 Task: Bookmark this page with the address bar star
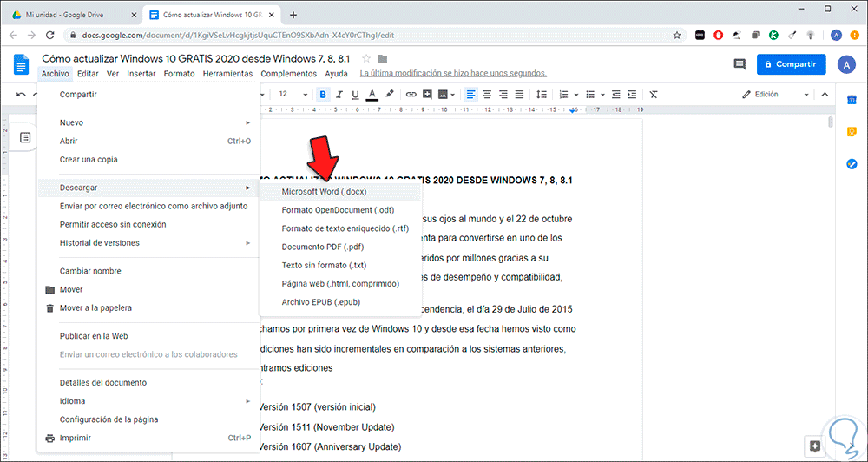676,35
